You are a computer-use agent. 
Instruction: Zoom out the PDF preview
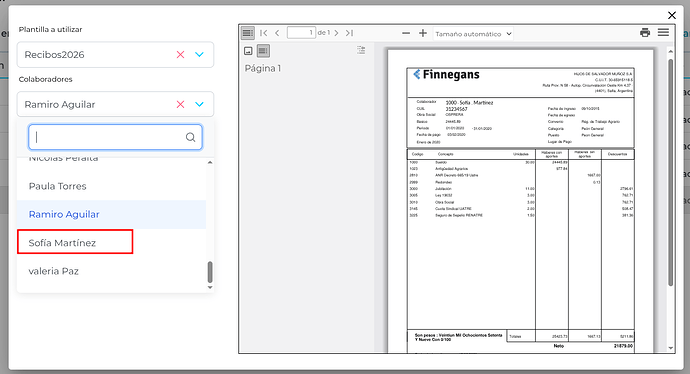pyautogui.click(x=406, y=33)
